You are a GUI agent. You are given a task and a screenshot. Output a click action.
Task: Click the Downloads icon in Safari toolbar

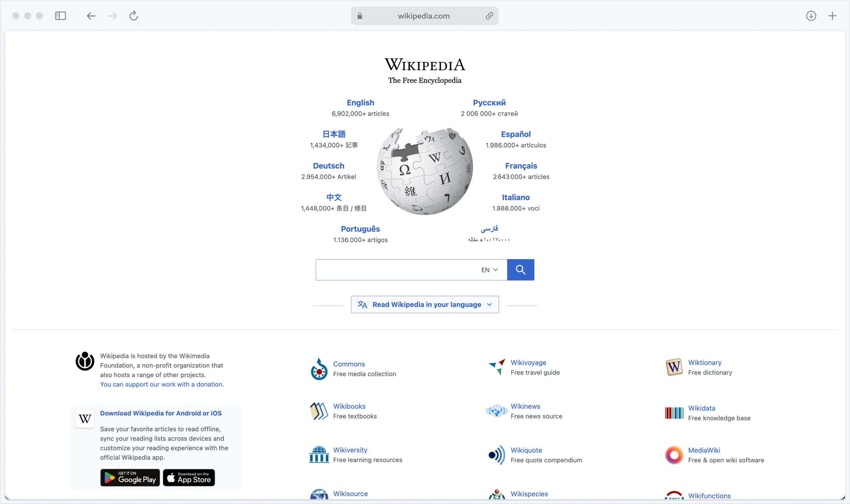tap(811, 16)
